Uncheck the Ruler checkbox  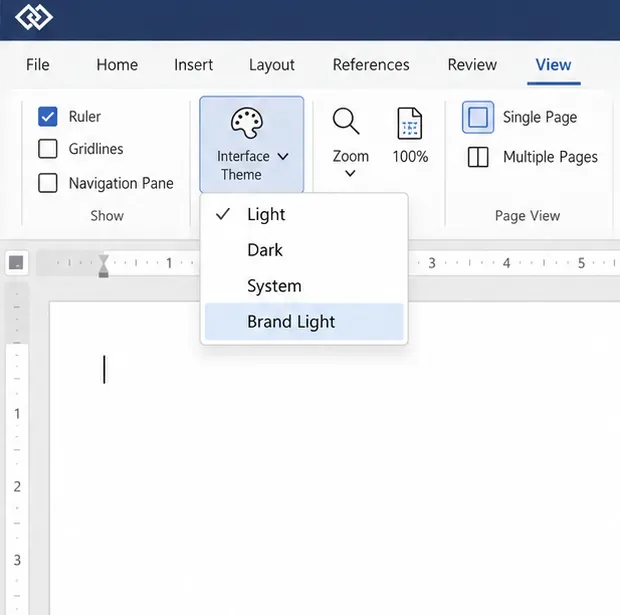coord(47,117)
